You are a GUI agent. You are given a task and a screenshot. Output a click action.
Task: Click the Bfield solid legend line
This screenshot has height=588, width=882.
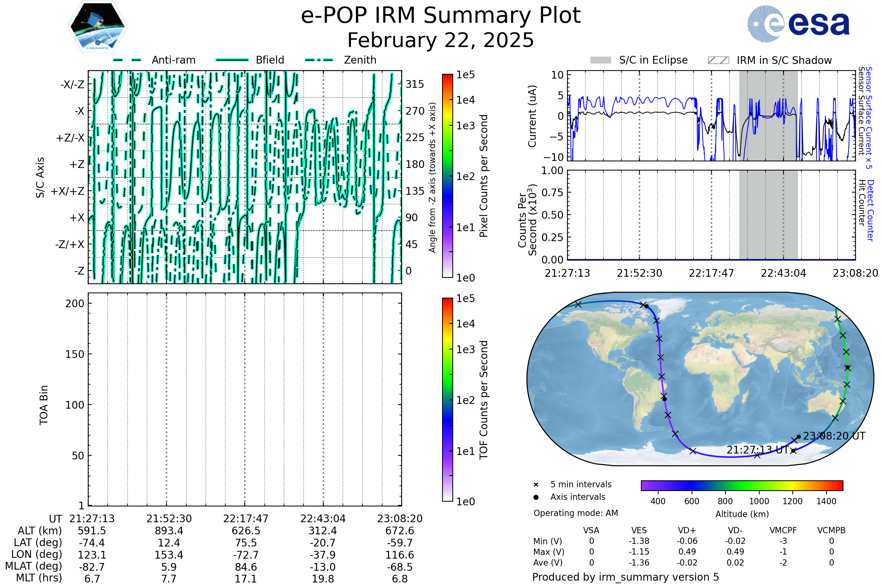[232, 60]
